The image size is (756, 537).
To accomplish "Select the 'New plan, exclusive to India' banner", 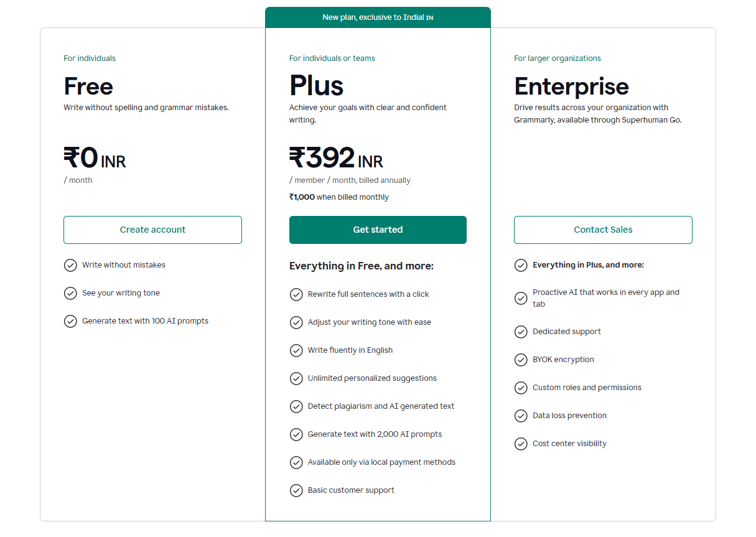I will pos(378,17).
